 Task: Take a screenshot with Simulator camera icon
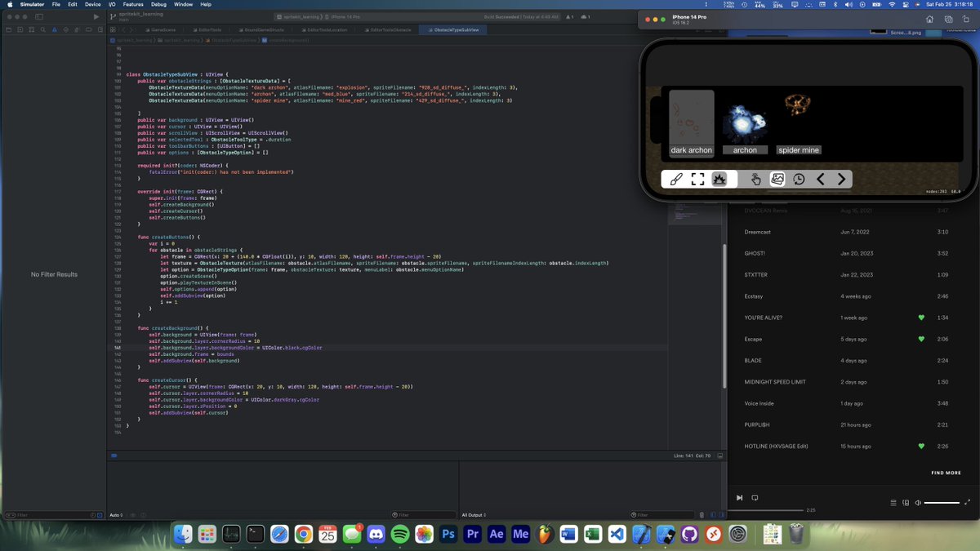tap(947, 20)
